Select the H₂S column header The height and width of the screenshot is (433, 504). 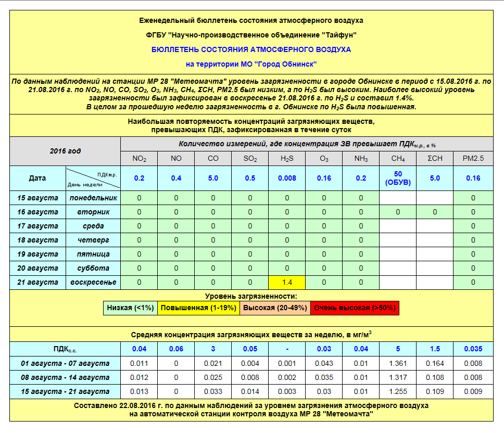[287, 159]
